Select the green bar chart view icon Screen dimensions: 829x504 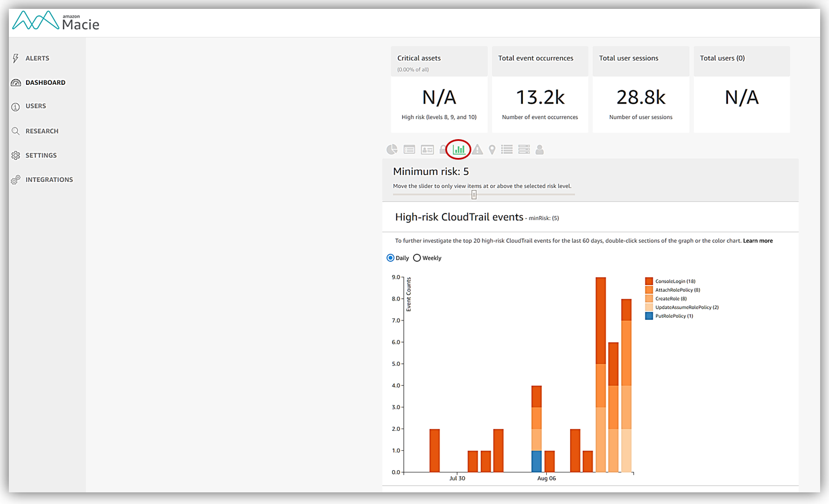pyautogui.click(x=459, y=149)
